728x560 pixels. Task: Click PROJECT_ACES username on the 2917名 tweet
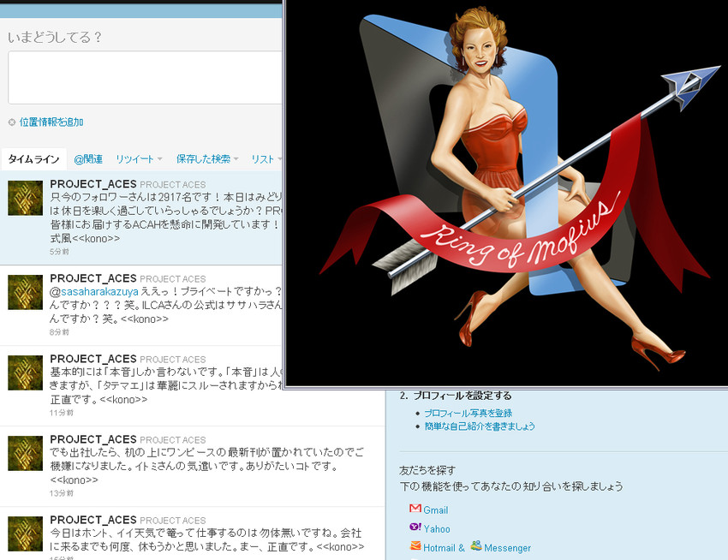pos(92,184)
